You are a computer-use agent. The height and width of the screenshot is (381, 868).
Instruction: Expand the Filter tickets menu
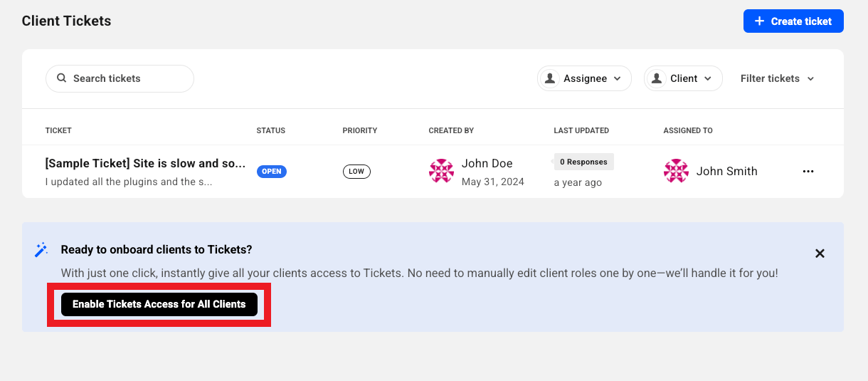point(777,78)
